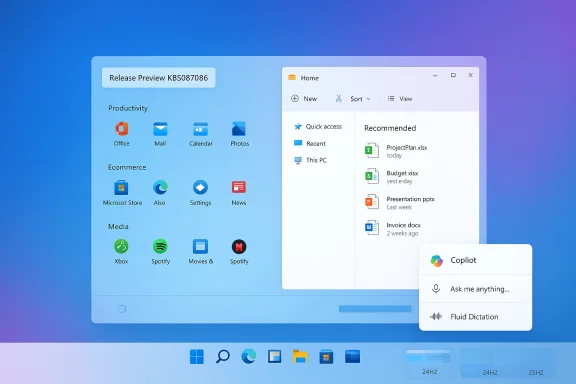
Task: Click the New button in Home window
Action: click(x=304, y=98)
